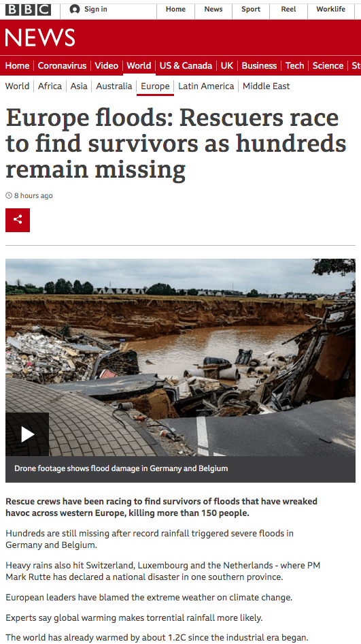Open the Sport section in top bar
The height and width of the screenshot is (644, 361).
[x=251, y=9]
